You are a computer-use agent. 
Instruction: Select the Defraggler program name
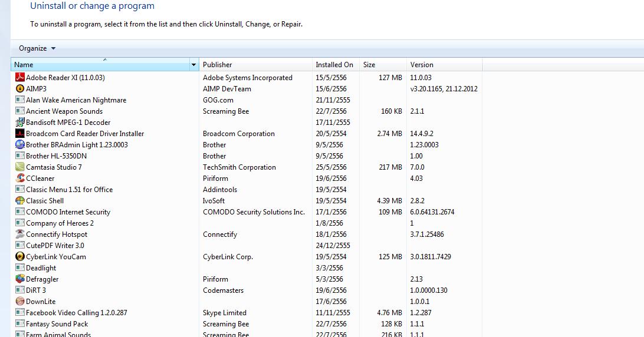click(42, 279)
